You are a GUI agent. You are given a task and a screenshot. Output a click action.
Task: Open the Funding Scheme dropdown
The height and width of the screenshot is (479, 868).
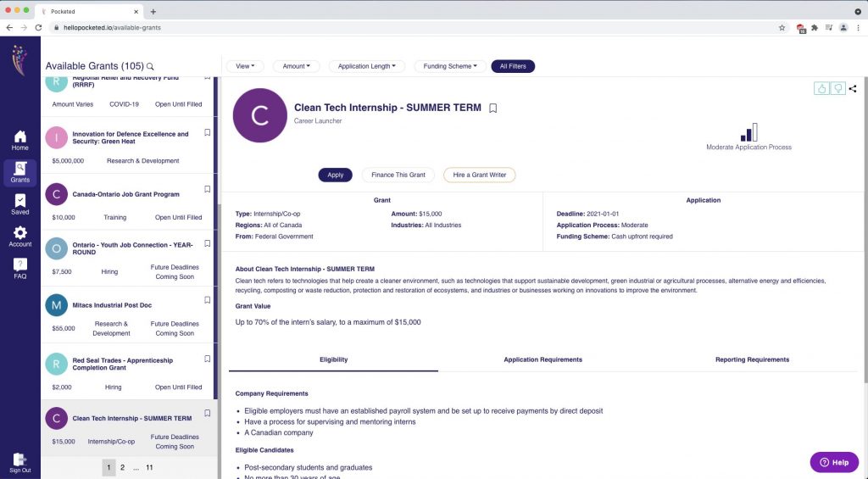coord(449,66)
